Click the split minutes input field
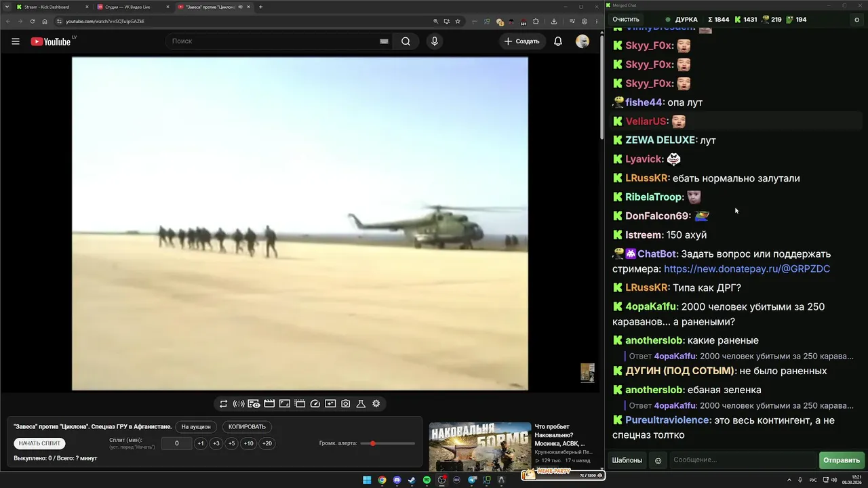The image size is (868, 488). pos(177,443)
